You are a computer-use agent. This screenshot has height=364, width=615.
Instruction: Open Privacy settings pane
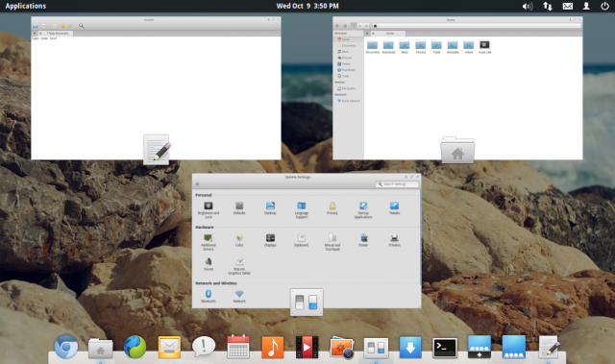(x=332, y=208)
